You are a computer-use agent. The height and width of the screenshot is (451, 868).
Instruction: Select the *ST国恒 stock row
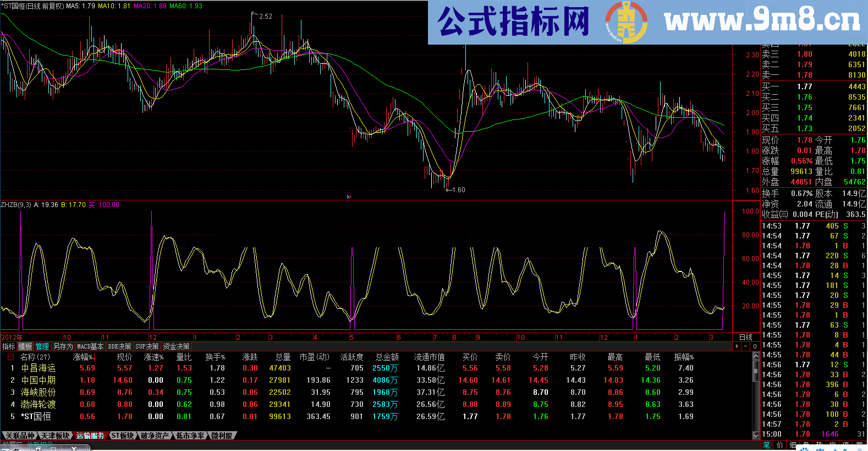pos(376,416)
